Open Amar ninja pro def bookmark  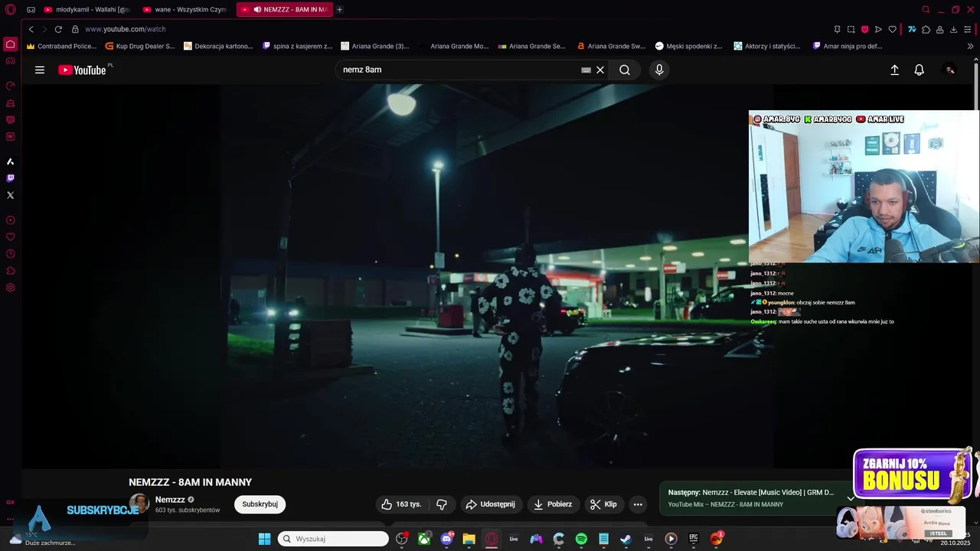[x=848, y=46]
